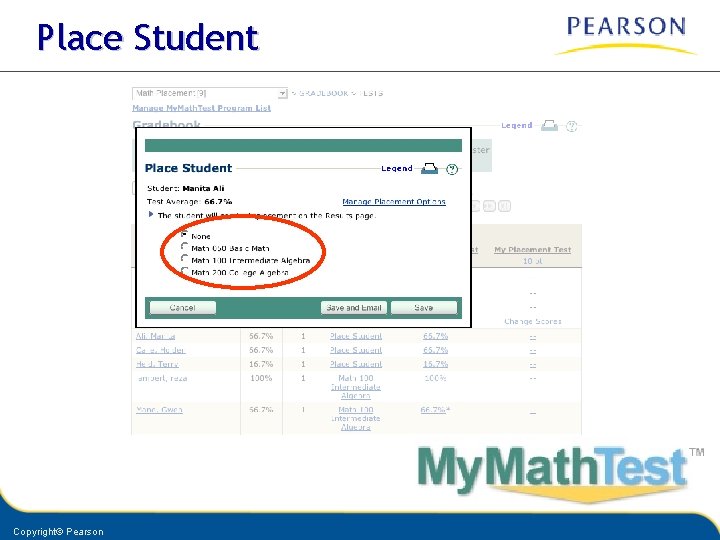
Task: Expand the student placement message triangle
Action: click(151, 214)
